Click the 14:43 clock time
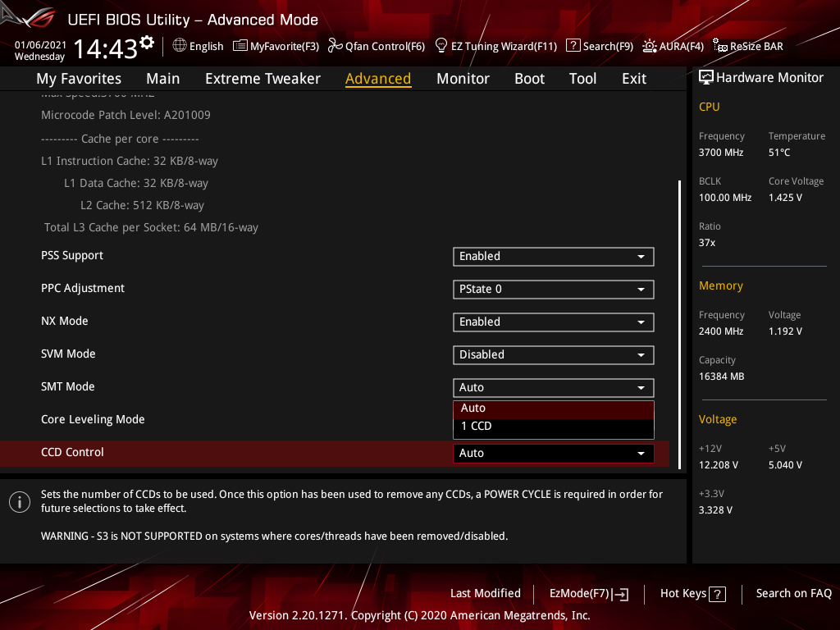 (x=106, y=48)
